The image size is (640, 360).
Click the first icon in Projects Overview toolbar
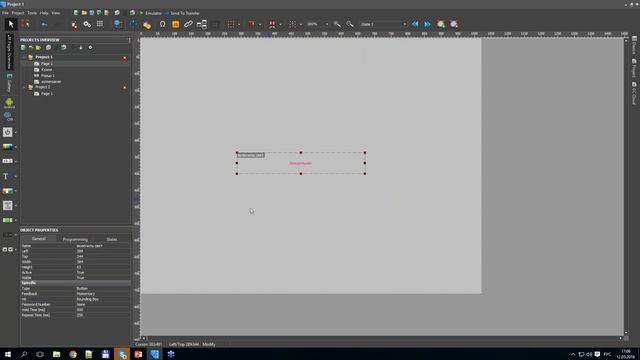[x=23, y=48]
